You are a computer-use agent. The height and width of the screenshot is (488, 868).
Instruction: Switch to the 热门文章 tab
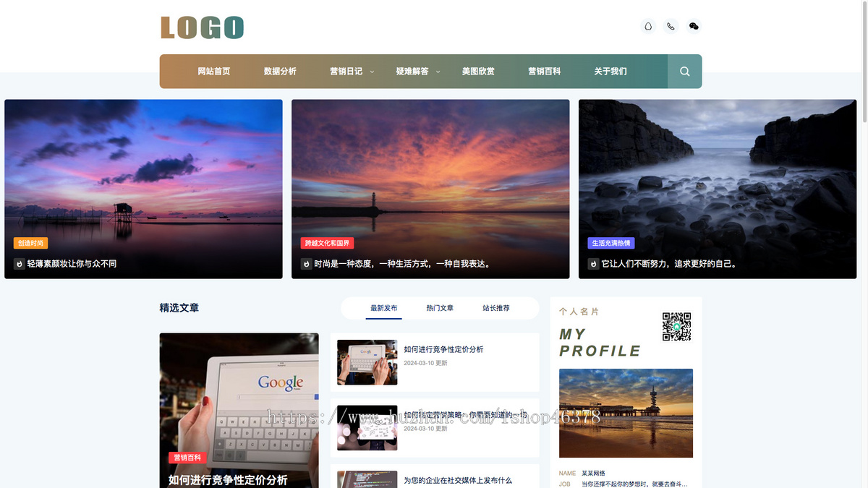point(440,308)
